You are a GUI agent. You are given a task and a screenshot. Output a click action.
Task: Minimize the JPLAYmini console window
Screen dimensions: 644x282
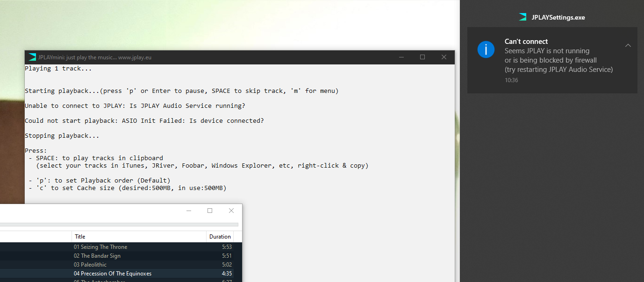pos(401,57)
